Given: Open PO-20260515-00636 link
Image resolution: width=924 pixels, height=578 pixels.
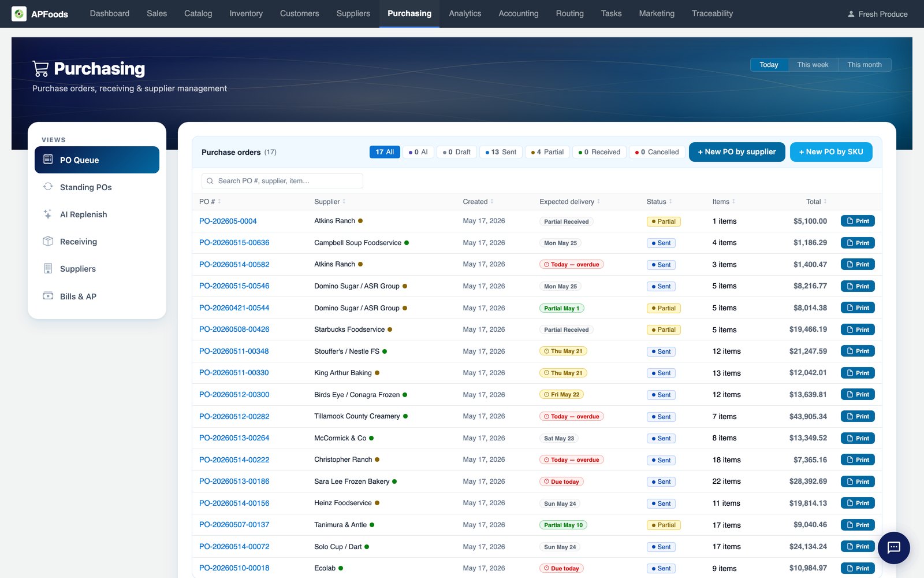Looking at the screenshot, I should (234, 243).
